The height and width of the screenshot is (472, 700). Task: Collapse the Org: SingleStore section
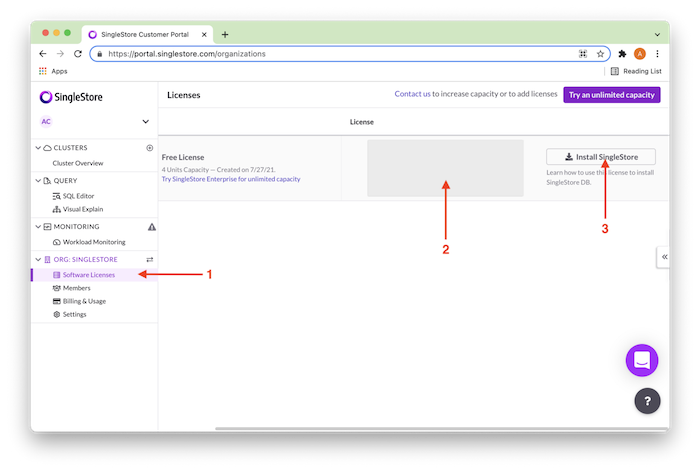(38, 259)
